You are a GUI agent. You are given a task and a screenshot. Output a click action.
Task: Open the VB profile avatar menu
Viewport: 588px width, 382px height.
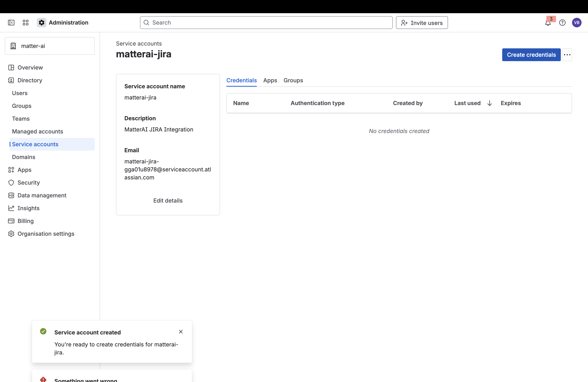[576, 23]
